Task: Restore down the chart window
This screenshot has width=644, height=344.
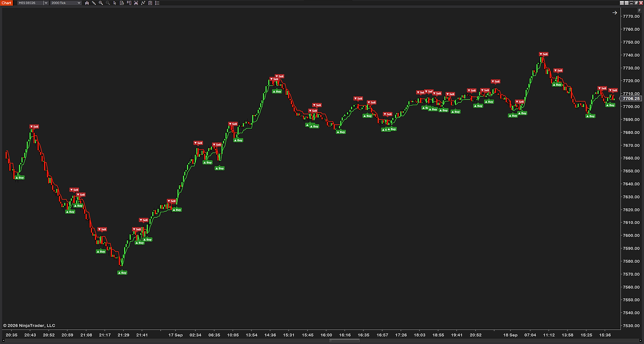Action: click(x=636, y=3)
